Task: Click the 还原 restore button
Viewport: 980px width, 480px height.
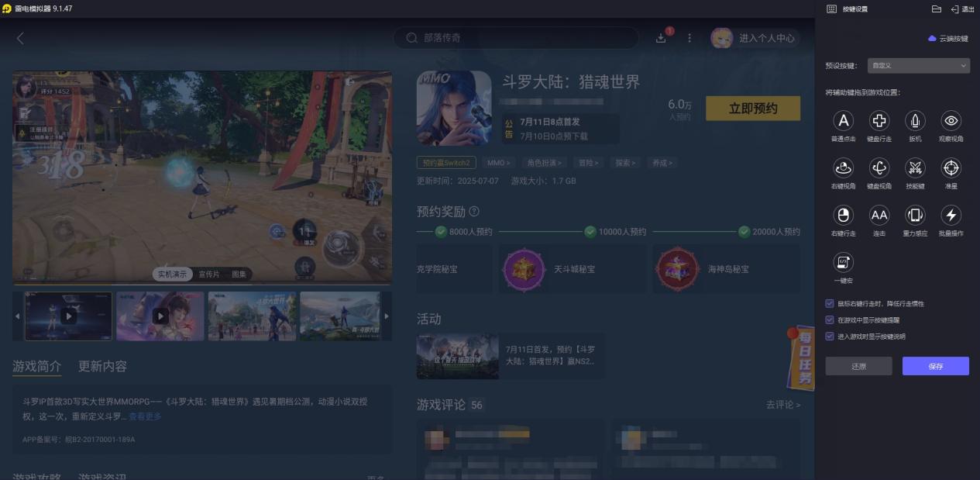Action: click(858, 366)
